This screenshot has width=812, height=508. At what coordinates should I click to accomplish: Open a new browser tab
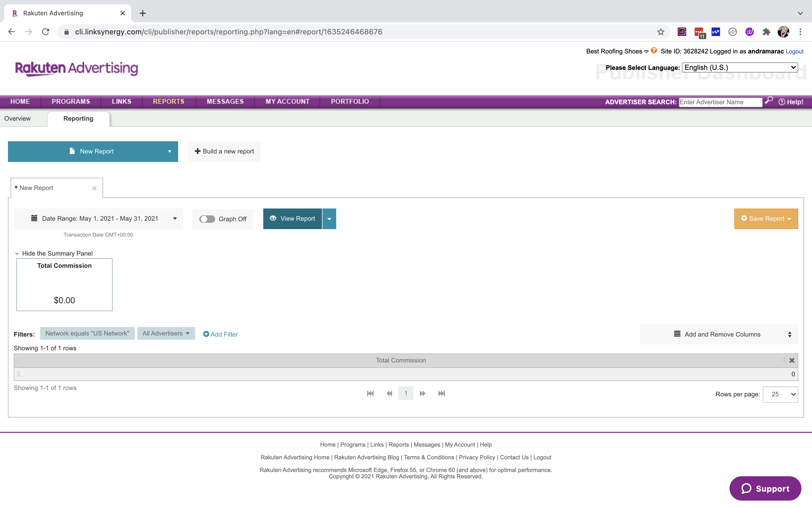143,13
